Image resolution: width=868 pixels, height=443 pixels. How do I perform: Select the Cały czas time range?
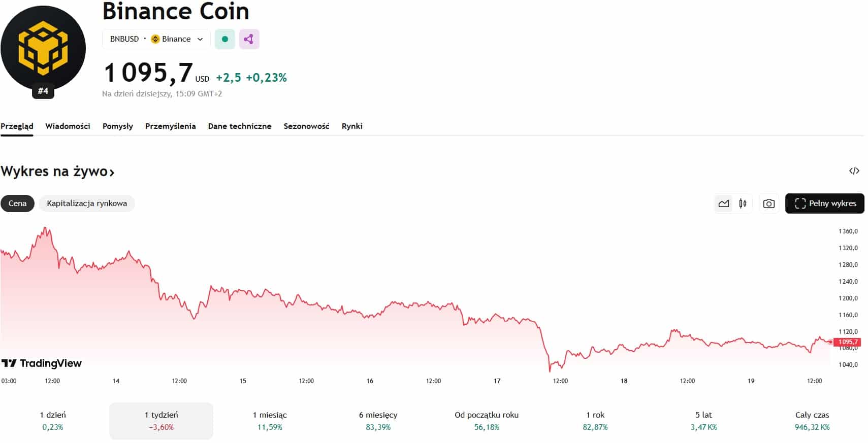(812, 421)
